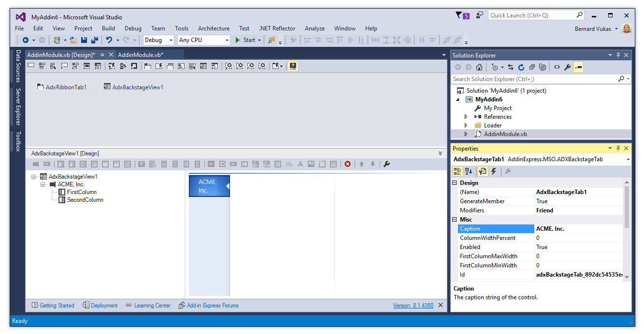Collapse the MyAddin6 project node
The width and height of the screenshot is (644, 334).
(x=458, y=99)
